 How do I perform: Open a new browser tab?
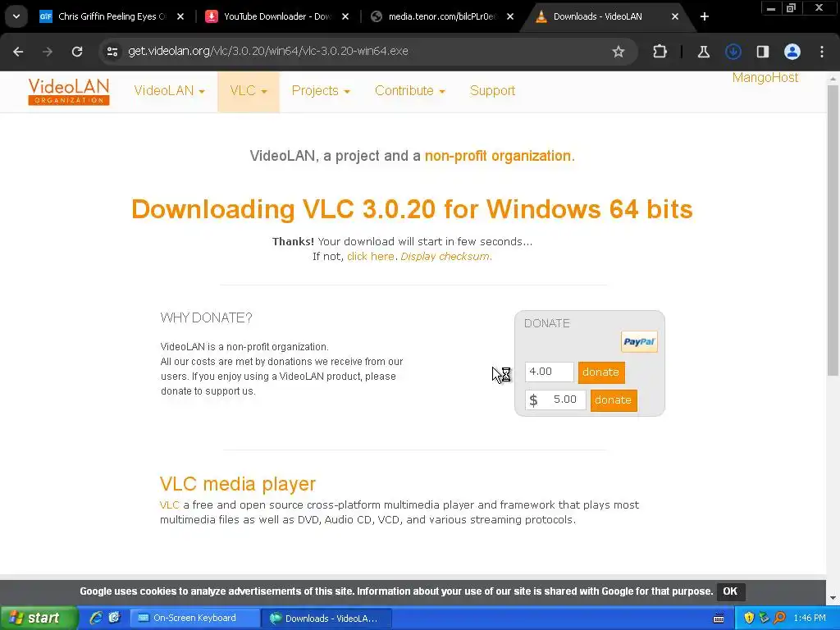705,16
